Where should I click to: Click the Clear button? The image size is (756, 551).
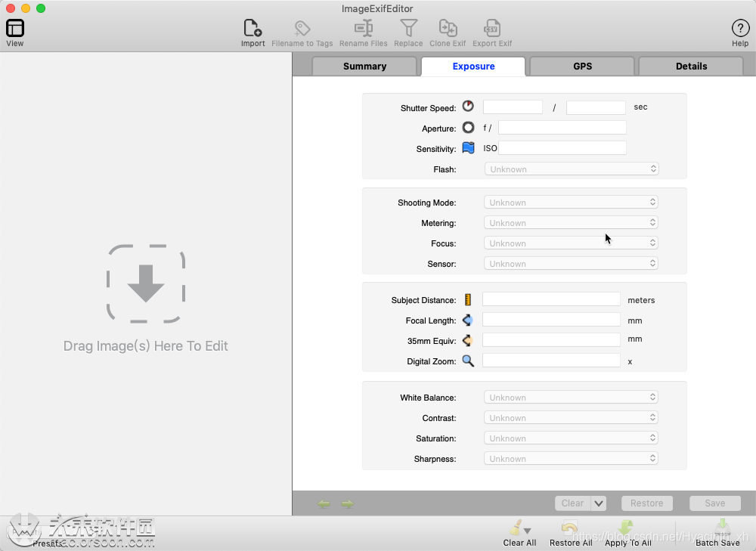pyautogui.click(x=573, y=503)
